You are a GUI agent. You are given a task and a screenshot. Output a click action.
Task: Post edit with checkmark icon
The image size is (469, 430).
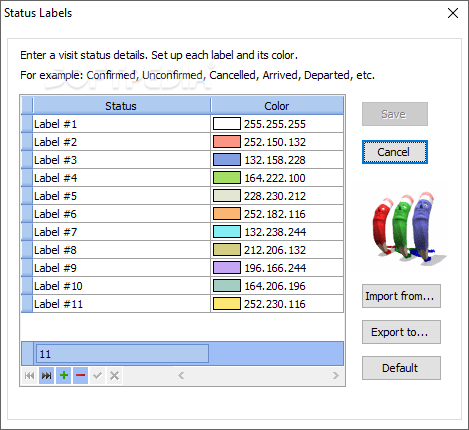coord(97,376)
